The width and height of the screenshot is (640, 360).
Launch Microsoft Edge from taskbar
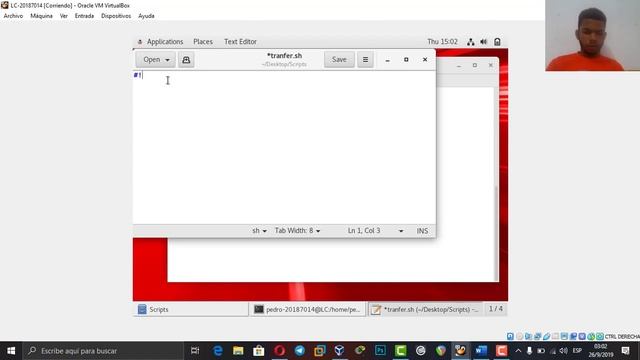point(218,351)
